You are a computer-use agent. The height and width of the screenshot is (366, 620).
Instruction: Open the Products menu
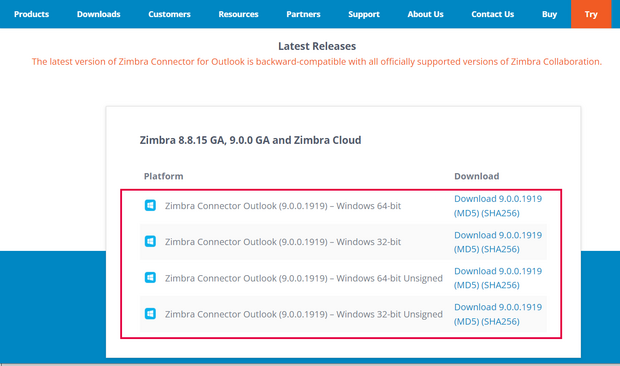tap(31, 14)
